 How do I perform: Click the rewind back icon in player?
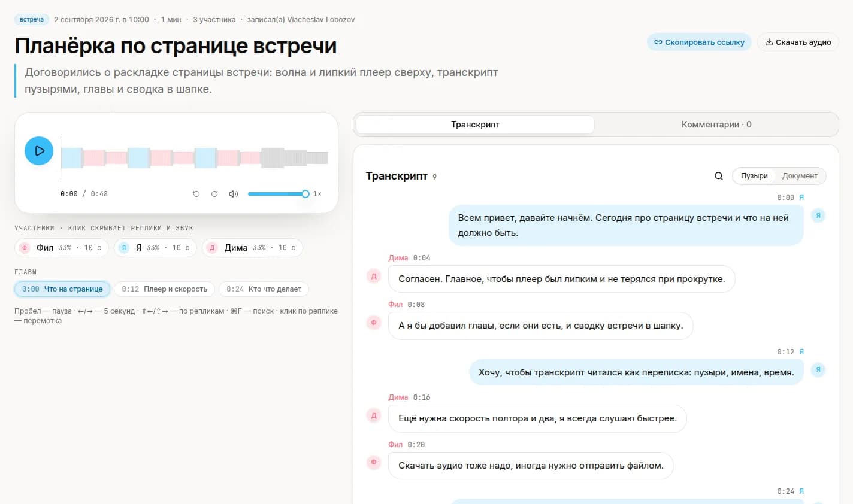click(x=196, y=194)
